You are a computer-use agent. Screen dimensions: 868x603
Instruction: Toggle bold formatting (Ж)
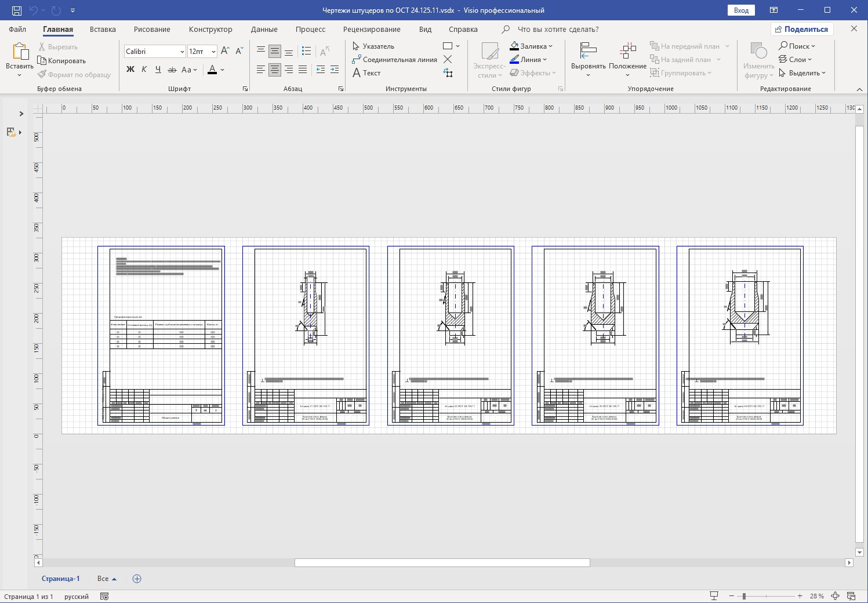tap(130, 70)
